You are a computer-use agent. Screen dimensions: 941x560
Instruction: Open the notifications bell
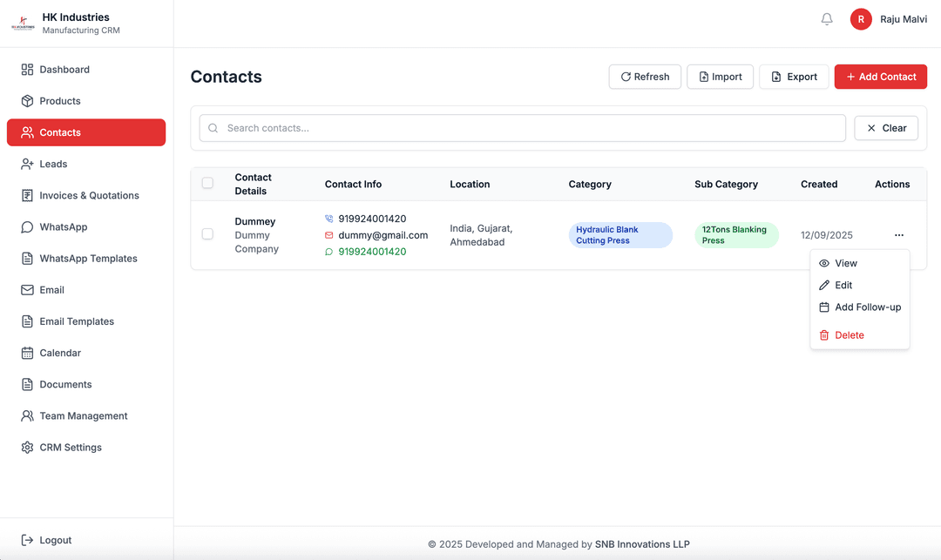click(x=826, y=19)
